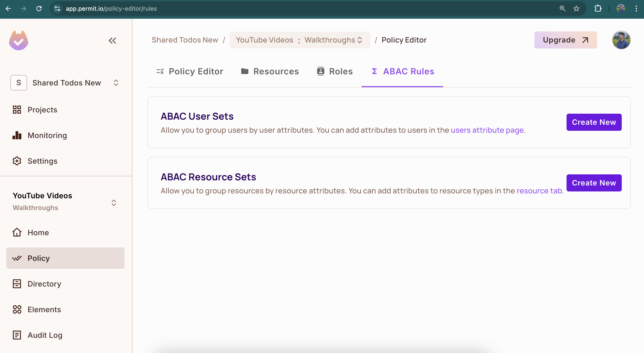644x353 pixels.
Task: Click the Upgrade button
Action: point(565,40)
